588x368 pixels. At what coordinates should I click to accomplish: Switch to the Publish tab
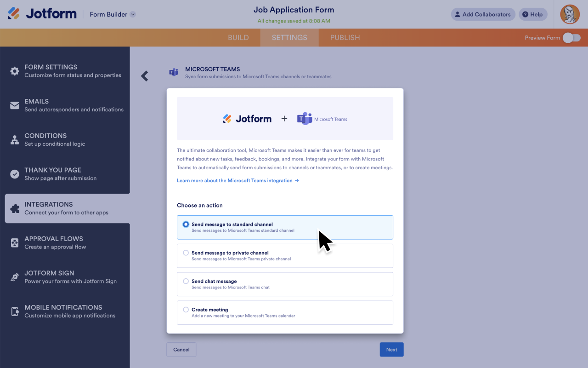(345, 38)
